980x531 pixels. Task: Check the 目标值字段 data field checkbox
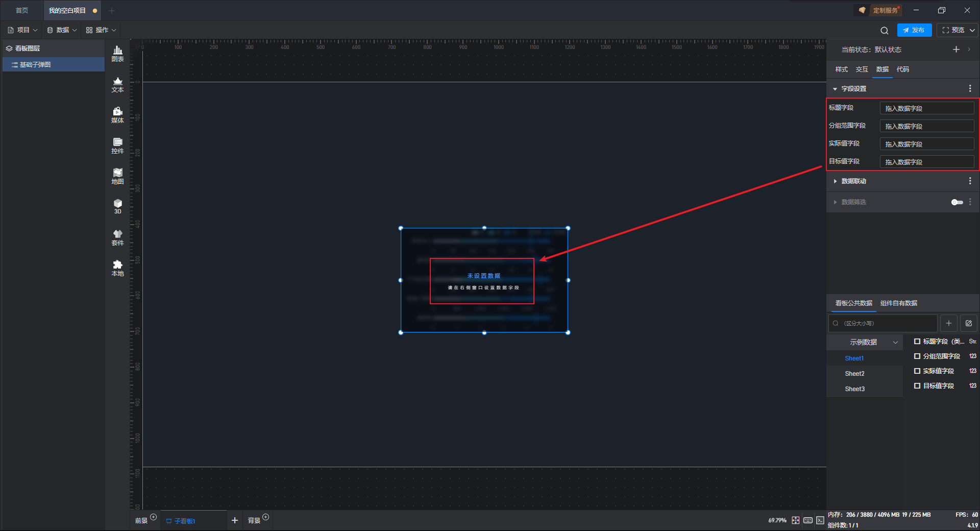(917, 386)
